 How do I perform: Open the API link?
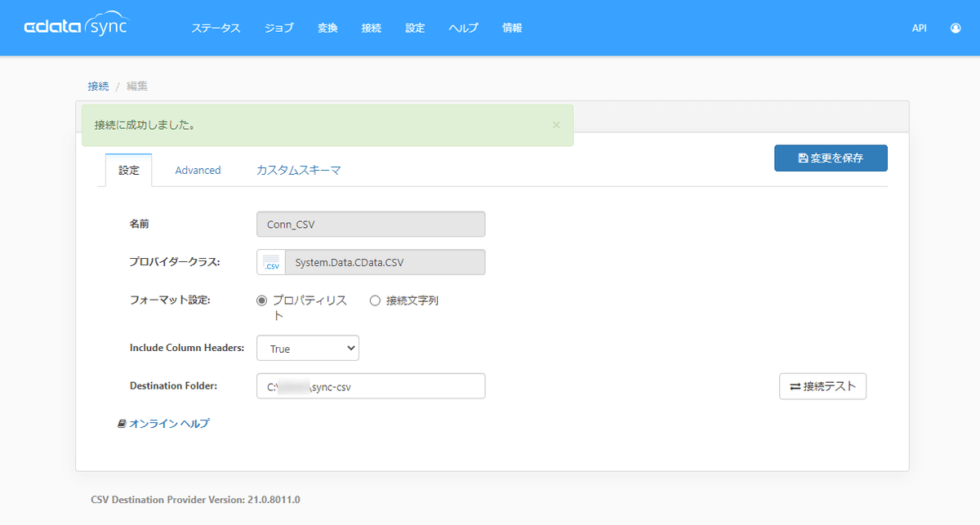[x=920, y=28]
